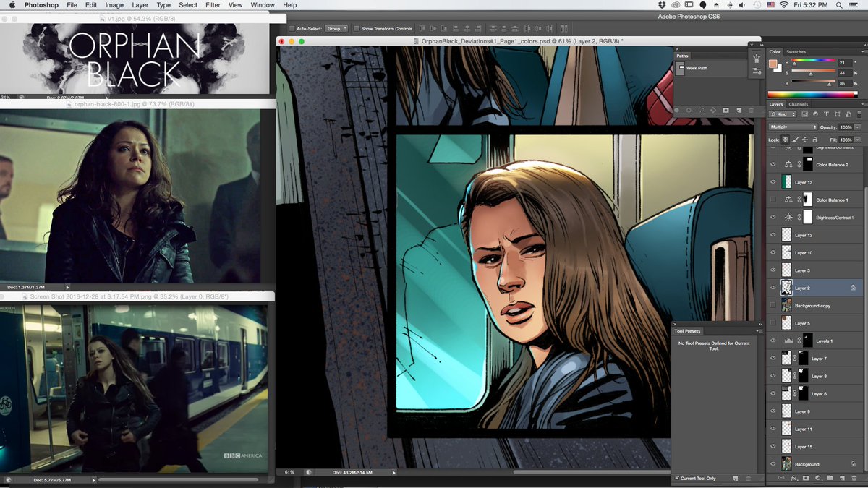Open the Opacity slider dropdown arrow
The height and width of the screenshot is (488, 868).
click(x=857, y=127)
